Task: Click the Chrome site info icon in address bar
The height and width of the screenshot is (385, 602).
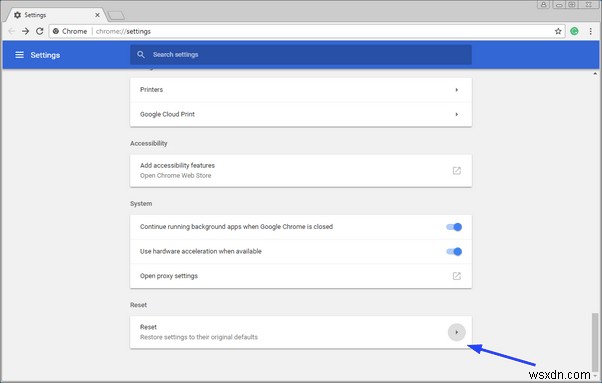Action: pos(56,31)
